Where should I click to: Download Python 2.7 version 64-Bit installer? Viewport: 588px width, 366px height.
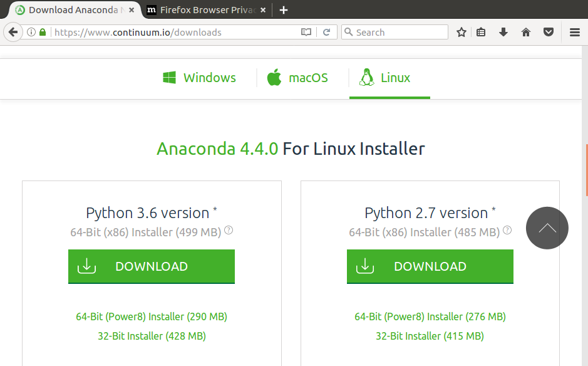tap(430, 266)
